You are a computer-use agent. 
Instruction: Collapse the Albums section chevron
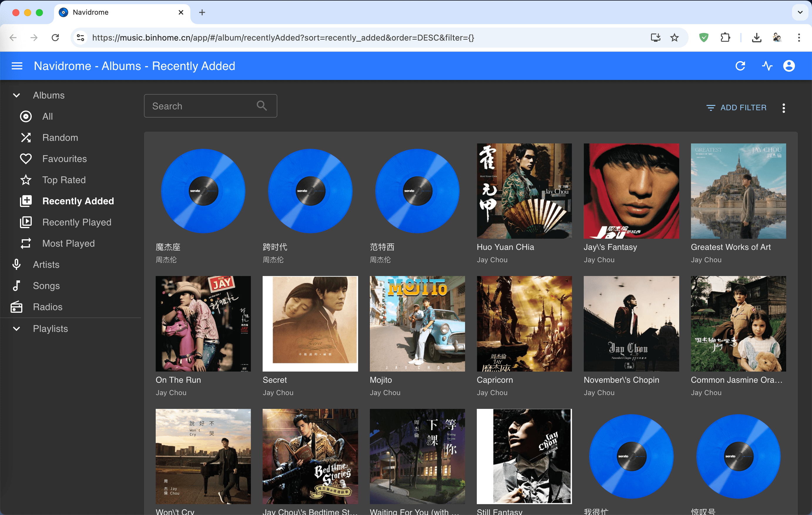coord(16,96)
